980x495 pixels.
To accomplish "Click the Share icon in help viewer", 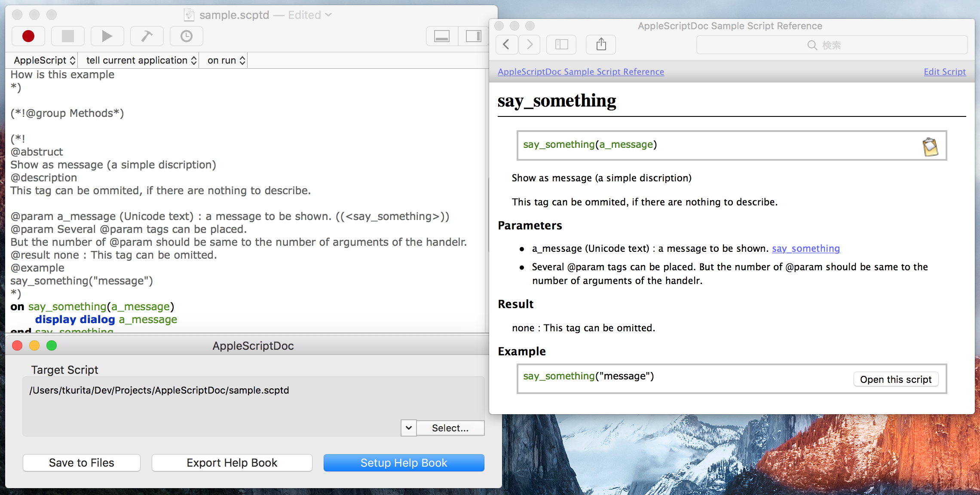I will coord(601,45).
